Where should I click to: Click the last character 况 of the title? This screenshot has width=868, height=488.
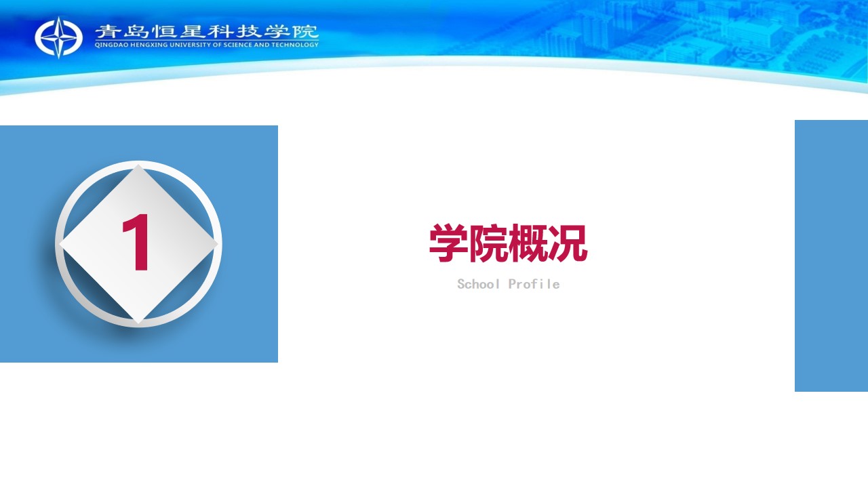tap(568, 243)
